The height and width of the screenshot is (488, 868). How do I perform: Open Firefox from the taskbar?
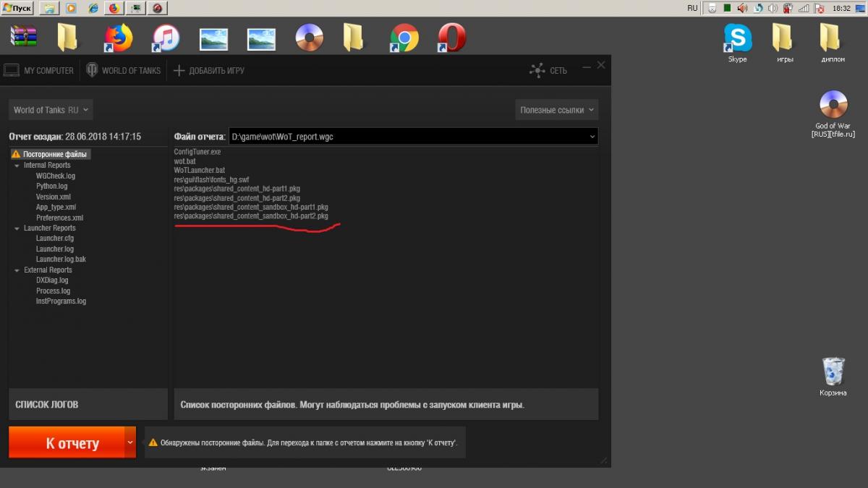pos(114,9)
